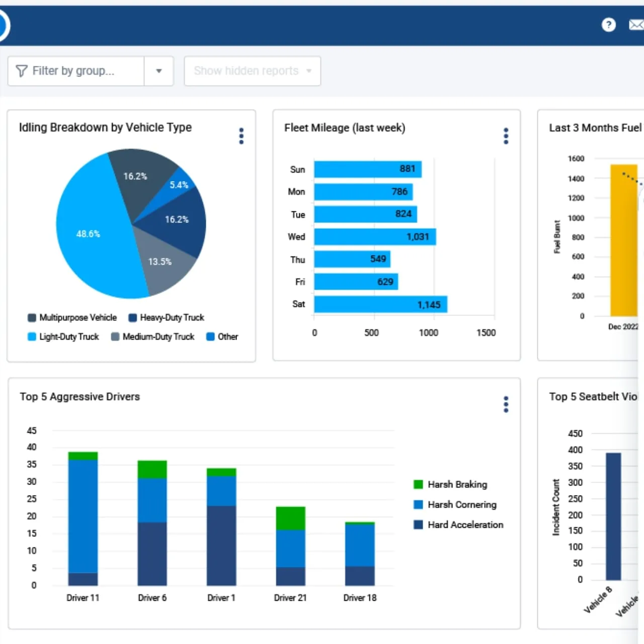The image size is (644, 644).
Task: Click inside the Filter by group field
Action: (x=75, y=70)
